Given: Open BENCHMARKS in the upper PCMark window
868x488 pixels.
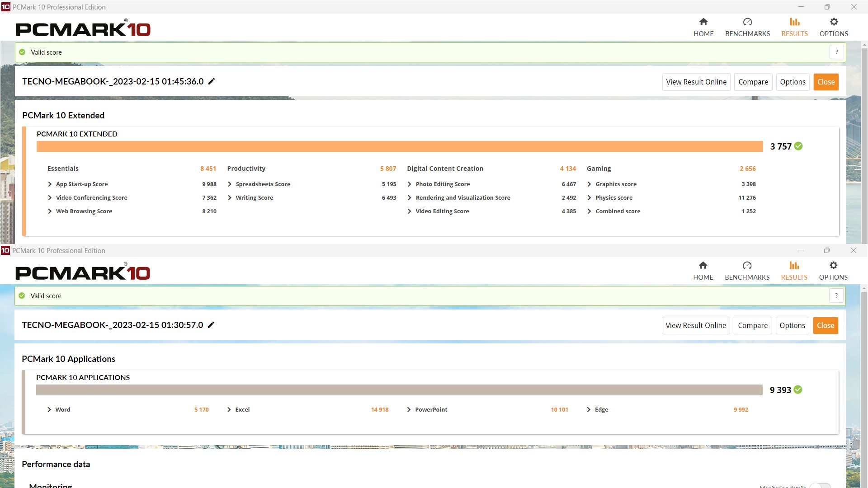Looking at the screenshot, I should point(747,27).
